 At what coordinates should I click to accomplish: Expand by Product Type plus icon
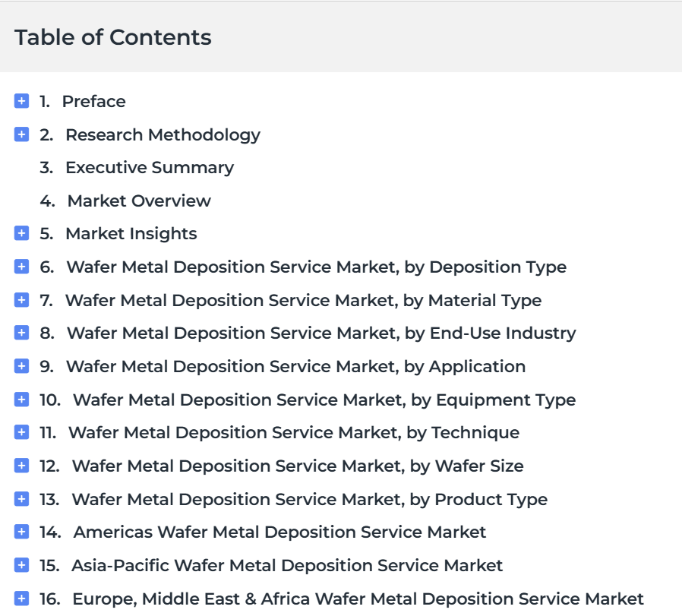point(21,499)
